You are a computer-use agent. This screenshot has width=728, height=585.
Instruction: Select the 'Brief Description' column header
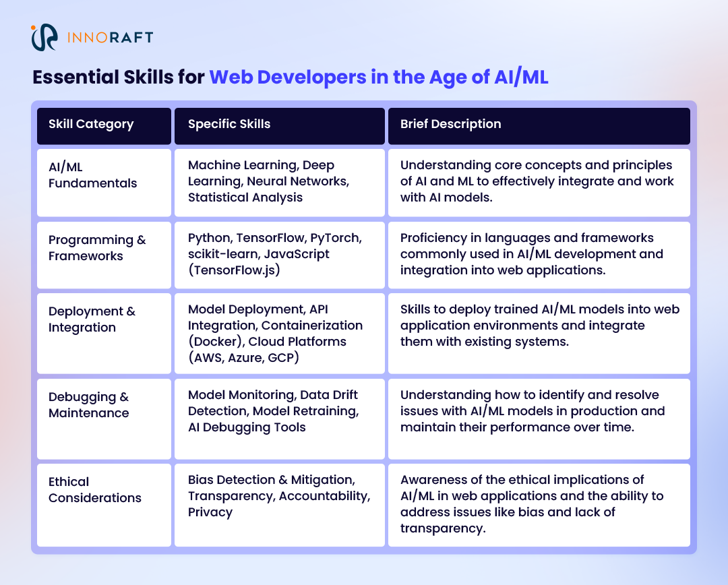click(539, 126)
